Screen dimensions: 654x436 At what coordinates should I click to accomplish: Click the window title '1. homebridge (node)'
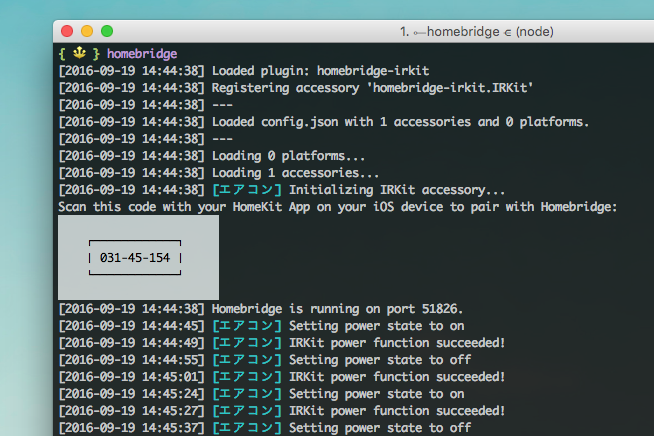(x=477, y=32)
